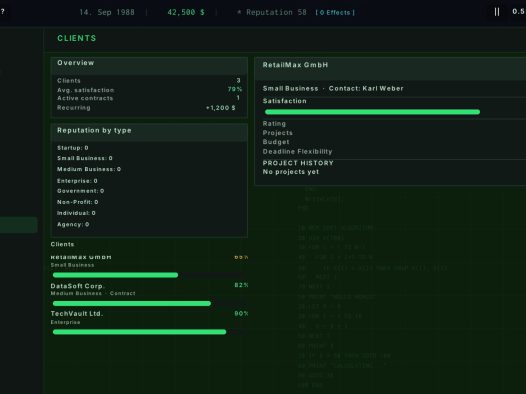Open the 0 Effects reputation link

click(335, 12)
